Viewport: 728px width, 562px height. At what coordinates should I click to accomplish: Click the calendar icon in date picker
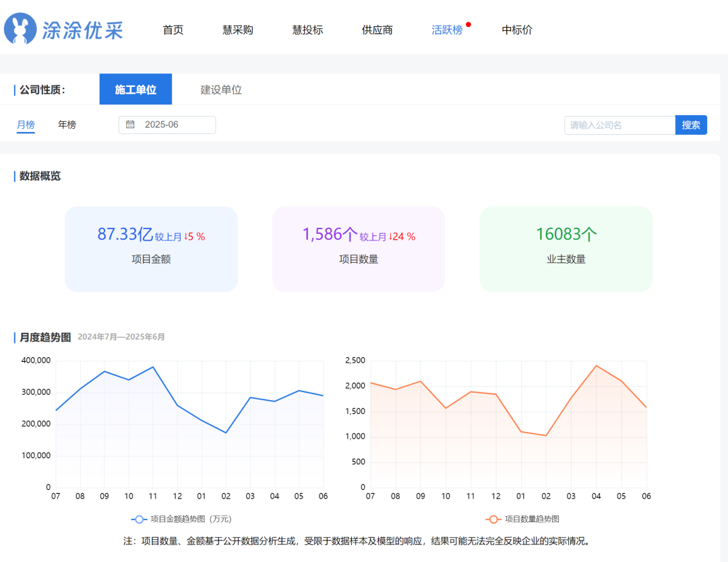(131, 125)
